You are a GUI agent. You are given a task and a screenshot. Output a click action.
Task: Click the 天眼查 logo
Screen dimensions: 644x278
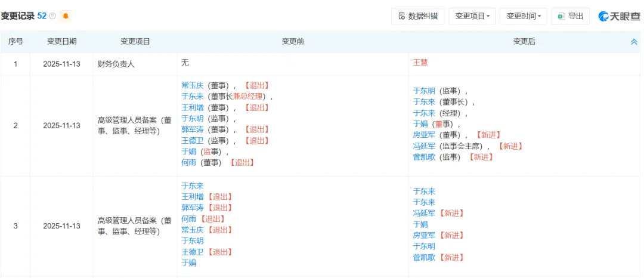tap(619, 16)
